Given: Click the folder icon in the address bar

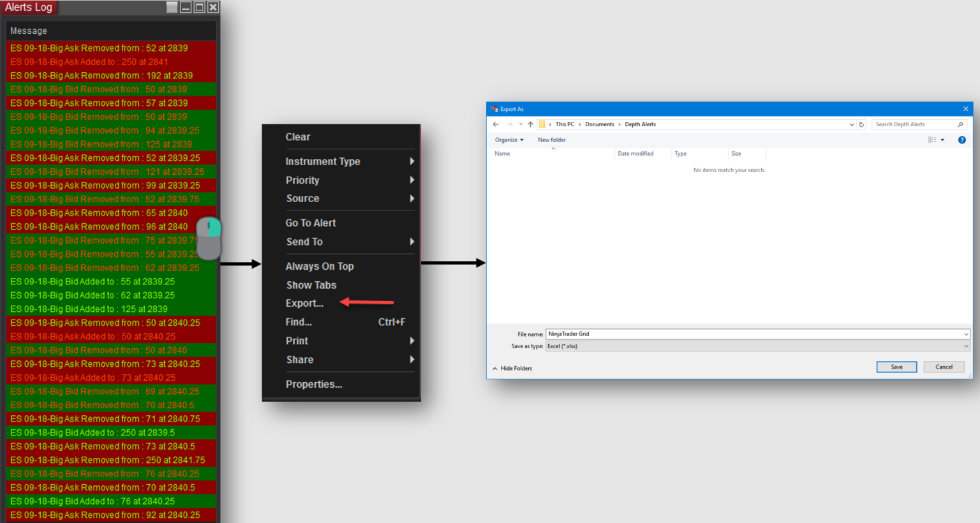Looking at the screenshot, I should point(542,124).
